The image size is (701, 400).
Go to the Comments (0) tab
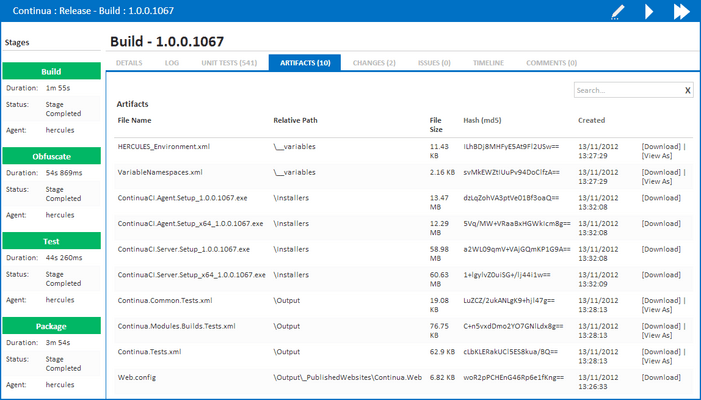pyautogui.click(x=551, y=62)
